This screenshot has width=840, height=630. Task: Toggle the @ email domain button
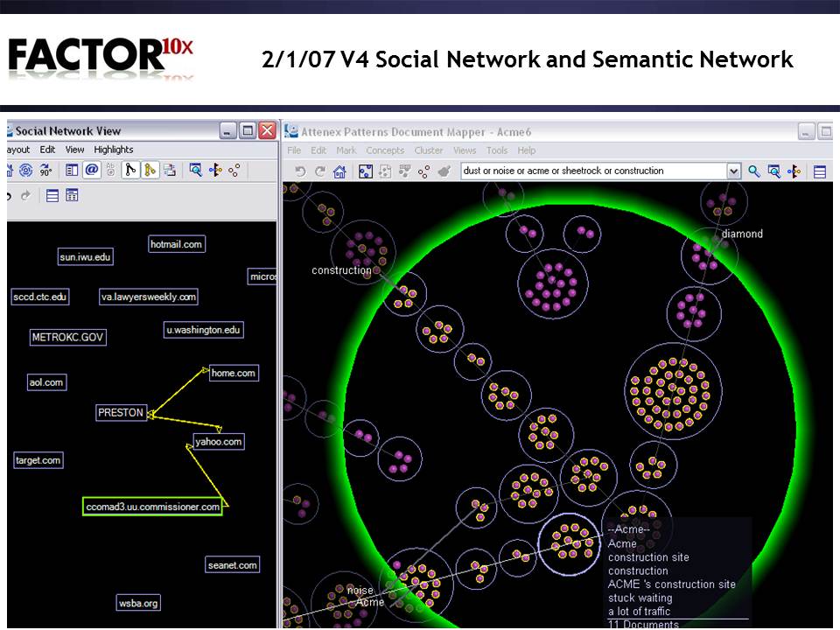(92, 171)
